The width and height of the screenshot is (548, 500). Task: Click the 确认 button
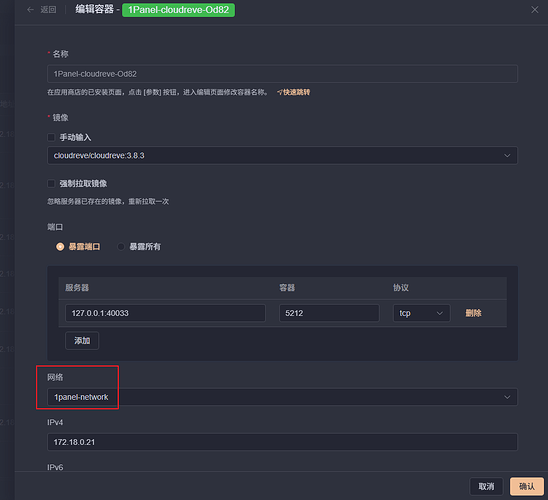pyautogui.click(x=527, y=486)
